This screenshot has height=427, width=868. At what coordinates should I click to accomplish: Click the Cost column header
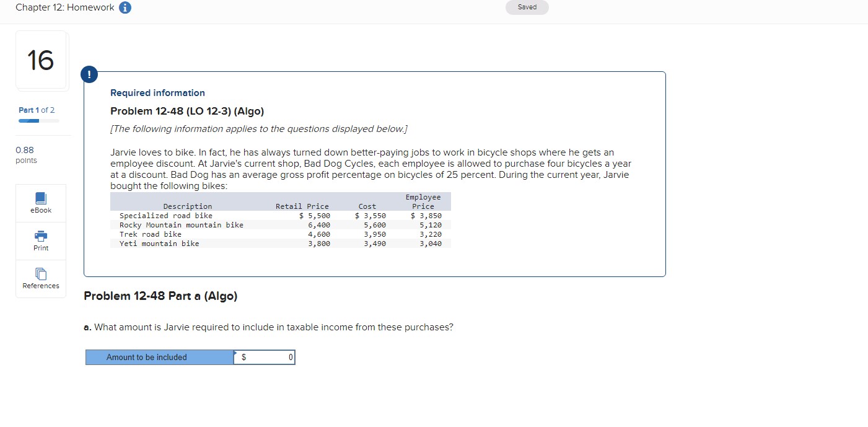(367, 206)
